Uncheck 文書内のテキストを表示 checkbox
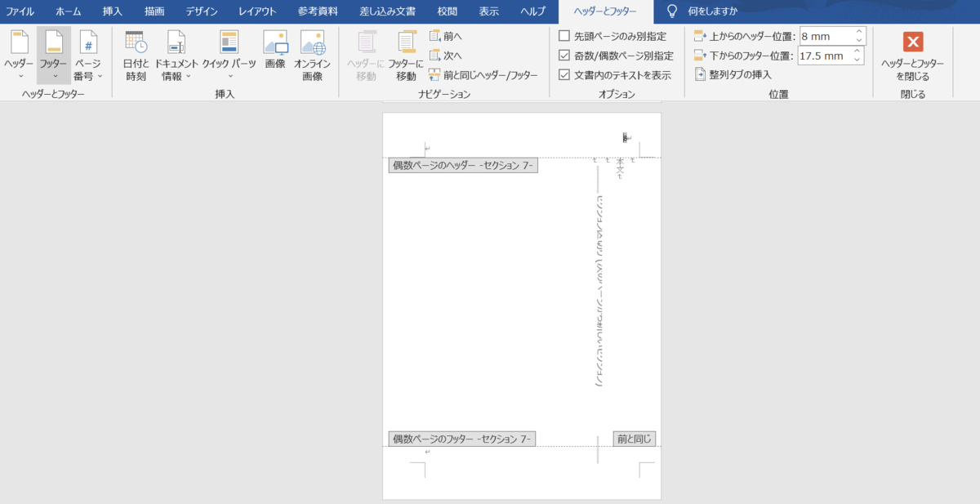 point(564,75)
